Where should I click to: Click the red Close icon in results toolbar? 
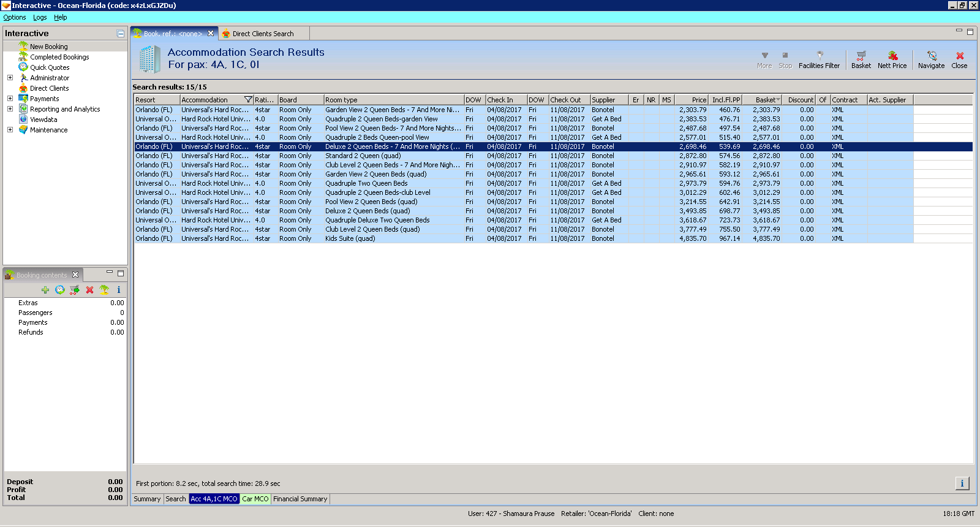pyautogui.click(x=960, y=59)
